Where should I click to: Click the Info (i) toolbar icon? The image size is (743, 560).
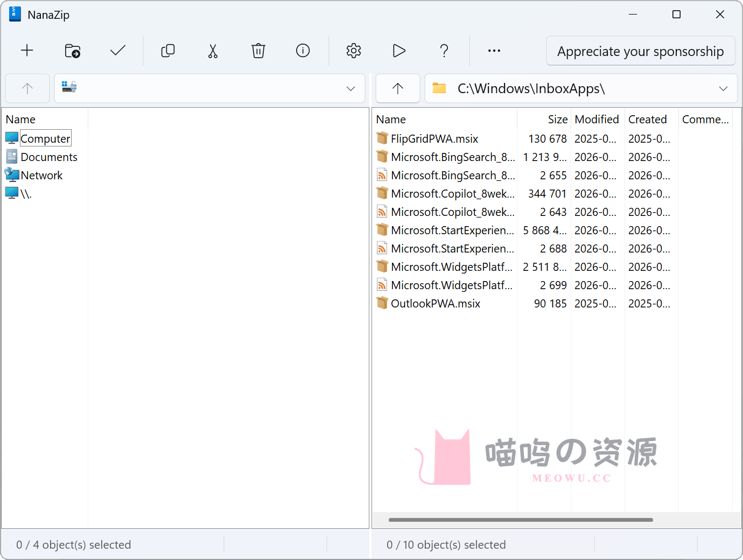point(303,51)
